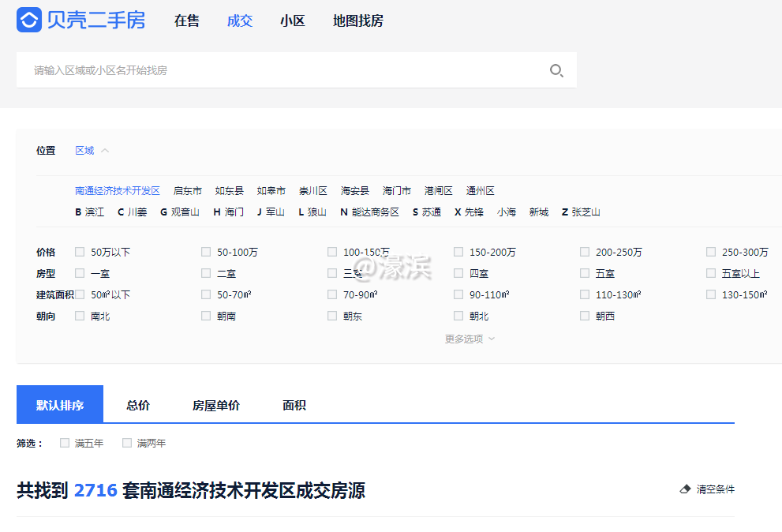Screen dimensions: 782x532
Task: Sort listings by 总价
Action: [x=137, y=404]
